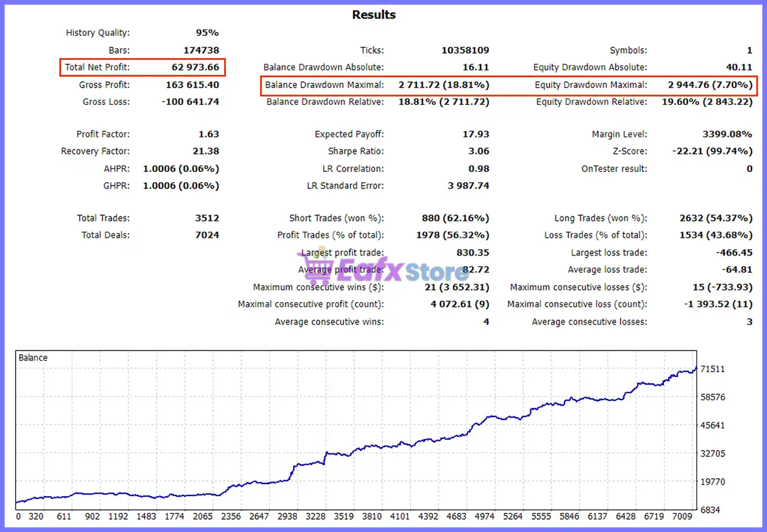767x532 pixels.
Task: Select the Average loss trade value -64.81
Action: (x=736, y=270)
